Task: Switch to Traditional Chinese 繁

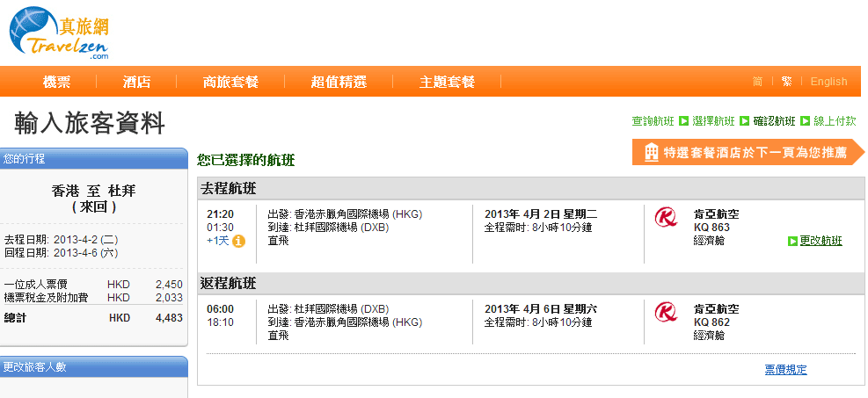Action: tap(786, 82)
